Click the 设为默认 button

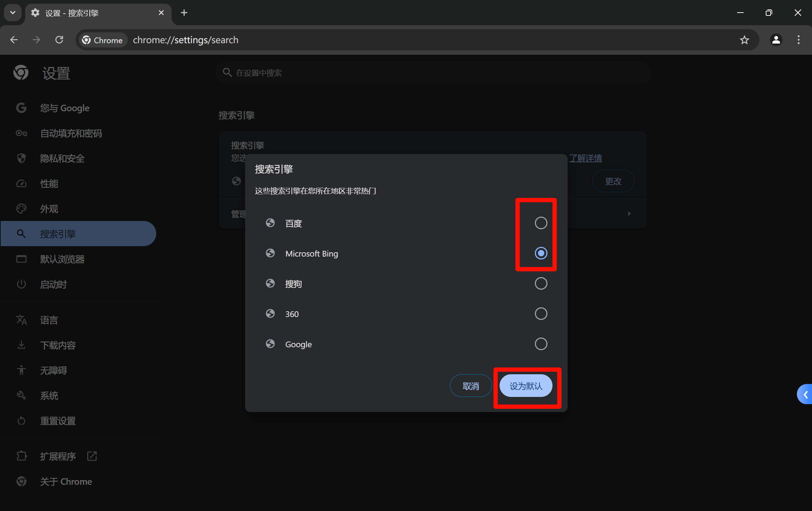click(525, 386)
